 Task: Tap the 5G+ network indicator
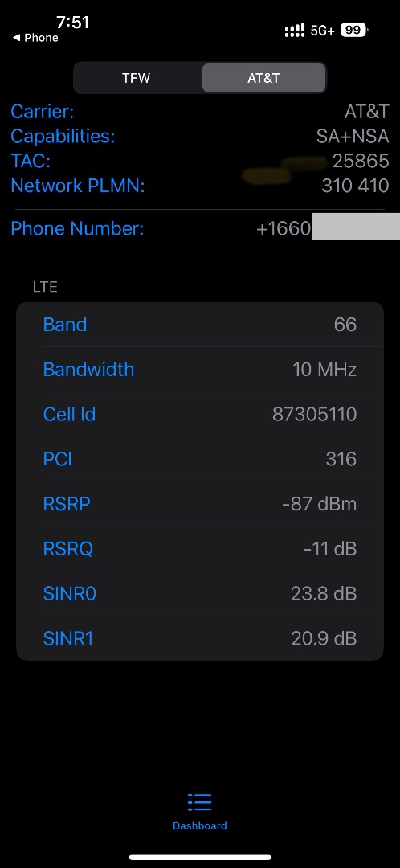coord(323,31)
